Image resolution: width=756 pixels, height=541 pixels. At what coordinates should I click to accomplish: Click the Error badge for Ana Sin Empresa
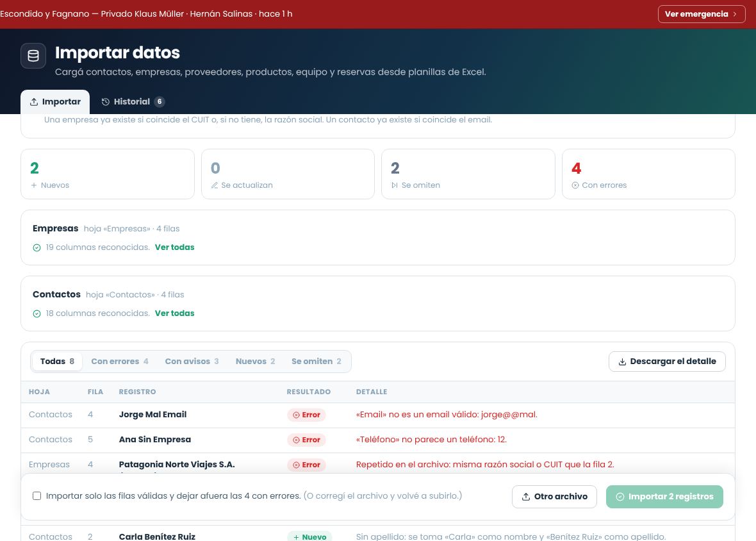point(307,440)
